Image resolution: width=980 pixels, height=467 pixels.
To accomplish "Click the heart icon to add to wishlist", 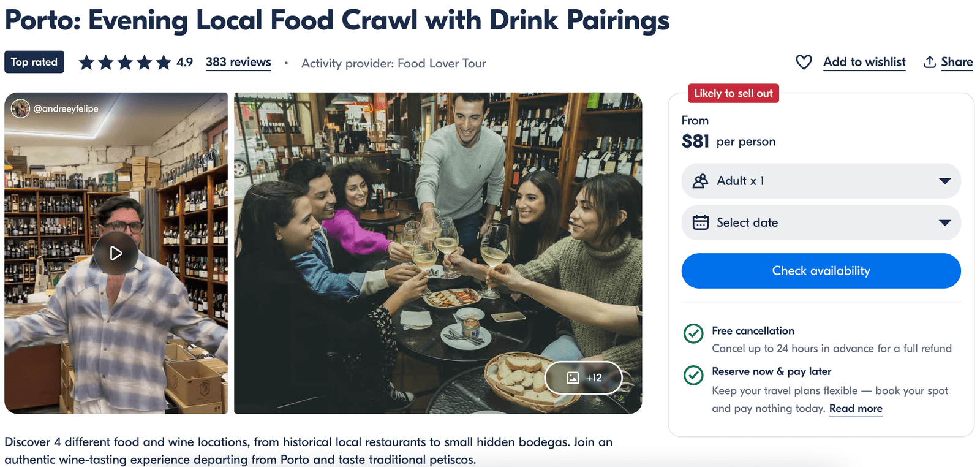I will coord(803,62).
